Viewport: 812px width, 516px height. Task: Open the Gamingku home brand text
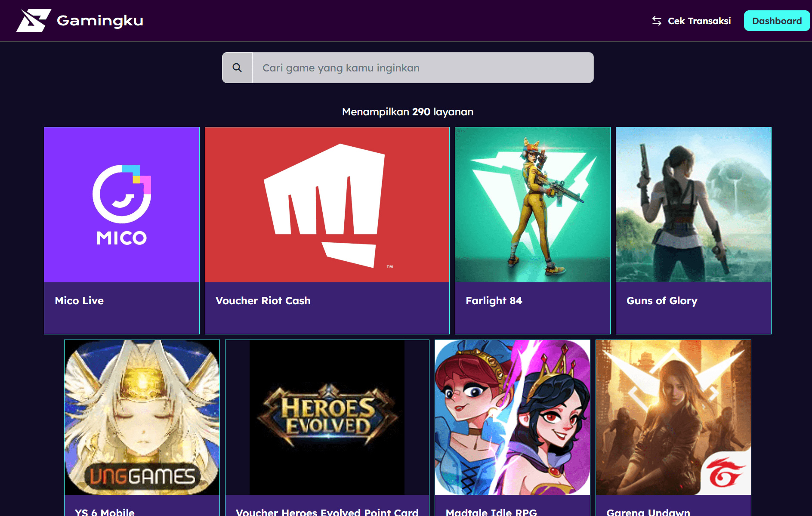(x=100, y=21)
